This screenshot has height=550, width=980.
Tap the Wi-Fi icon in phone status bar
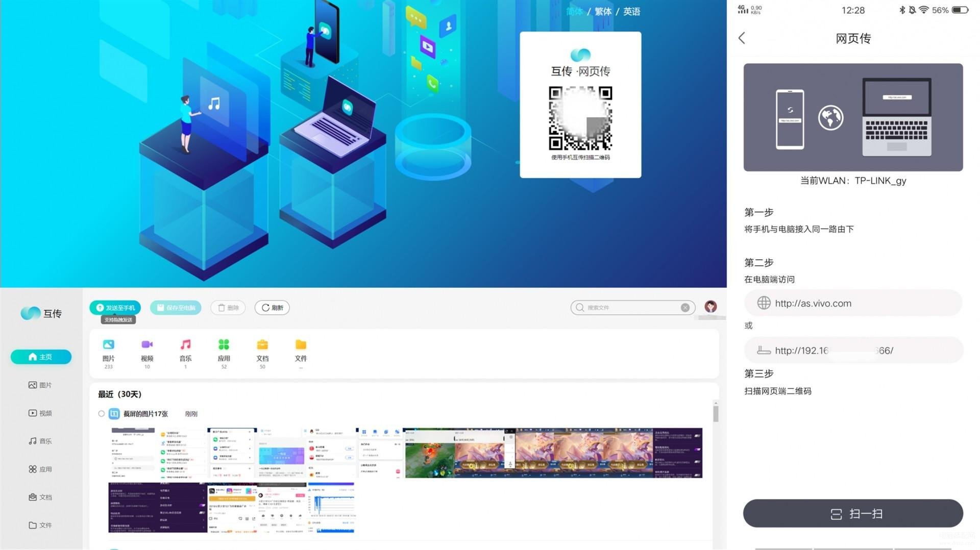[x=924, y=10]
